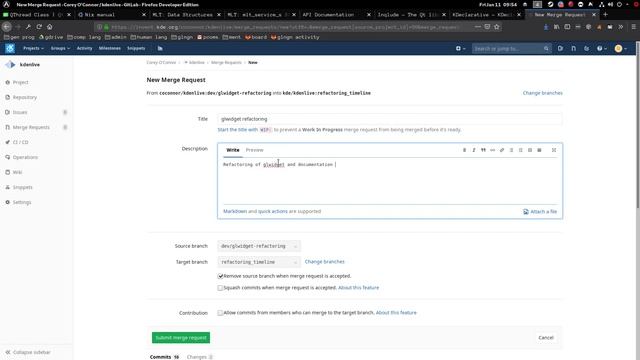The width and height of the screenshot is (640, 360).
Task: Go back with the browser back arrow
Action: [7, 27]
